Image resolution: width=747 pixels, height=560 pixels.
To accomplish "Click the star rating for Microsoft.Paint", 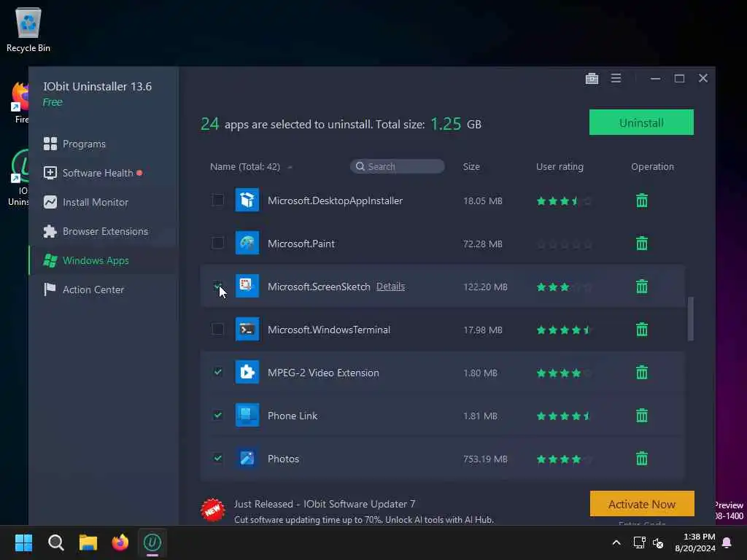I will click(x=564, y=244).
